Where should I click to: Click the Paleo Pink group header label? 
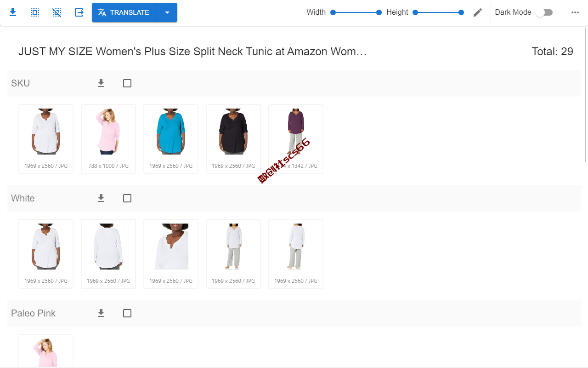33,313
